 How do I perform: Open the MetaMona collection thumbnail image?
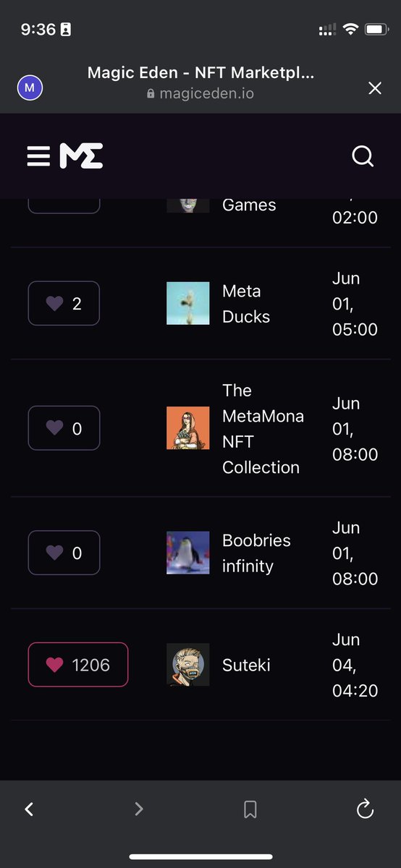click(188, 428)
